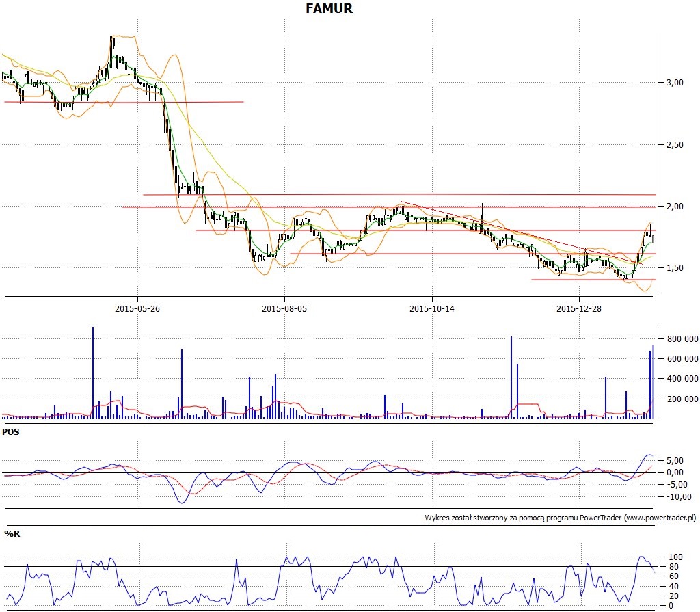Click the PowerTrader credit text line
Image resolution: width=700 pixels, height=612 pixels.
click(561, 518)
